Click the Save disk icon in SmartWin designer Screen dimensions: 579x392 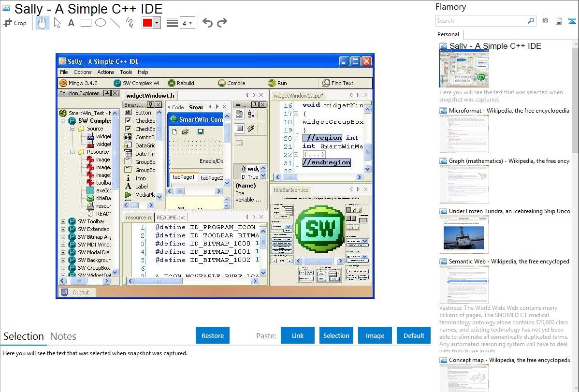(x=200, y=131)
